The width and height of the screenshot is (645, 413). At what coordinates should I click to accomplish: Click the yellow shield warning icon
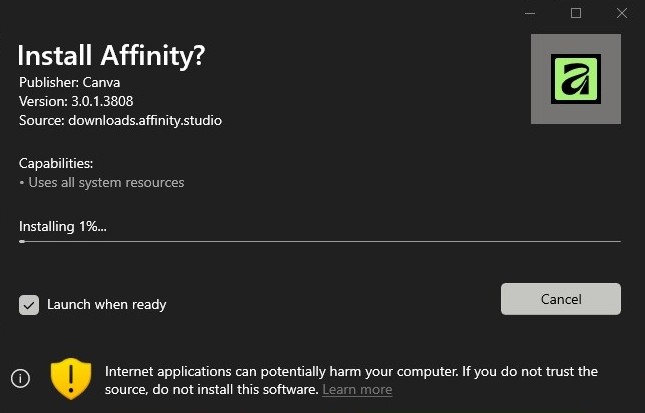pyautogui.click(x=71, y=377)
